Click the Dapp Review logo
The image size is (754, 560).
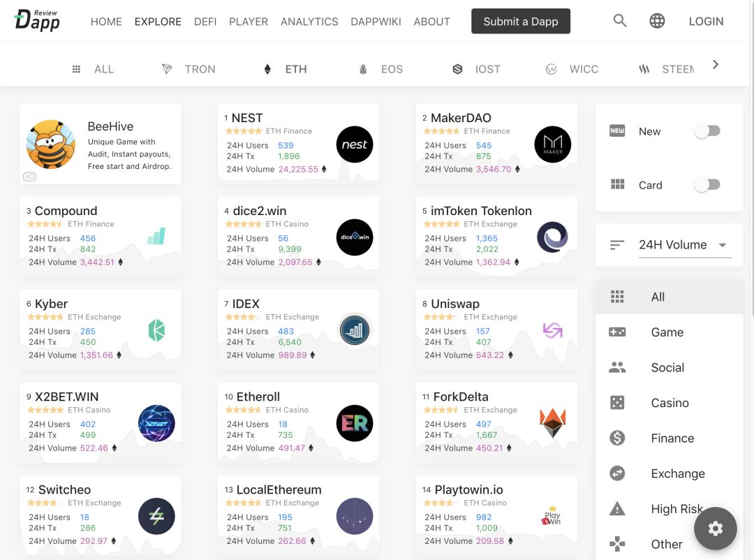pyautogui.click(x=38, y=21)
